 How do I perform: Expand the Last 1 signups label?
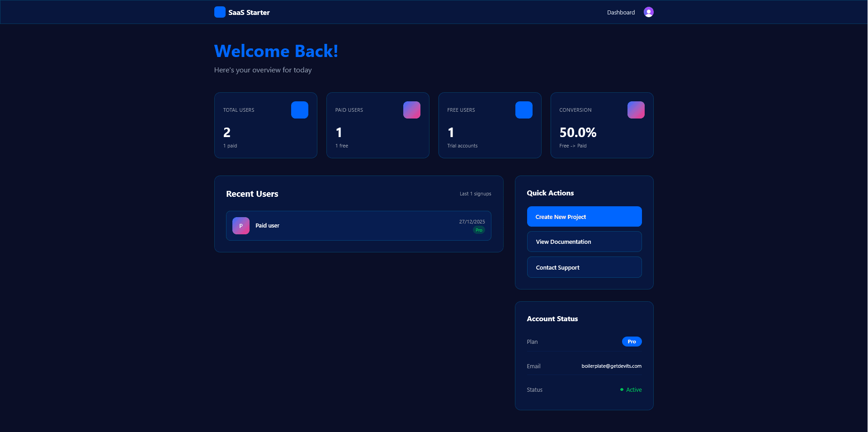tap(475, 194)
